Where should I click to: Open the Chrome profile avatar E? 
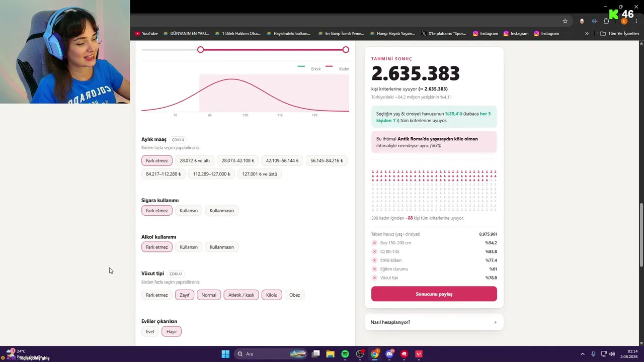click(624, 21)
